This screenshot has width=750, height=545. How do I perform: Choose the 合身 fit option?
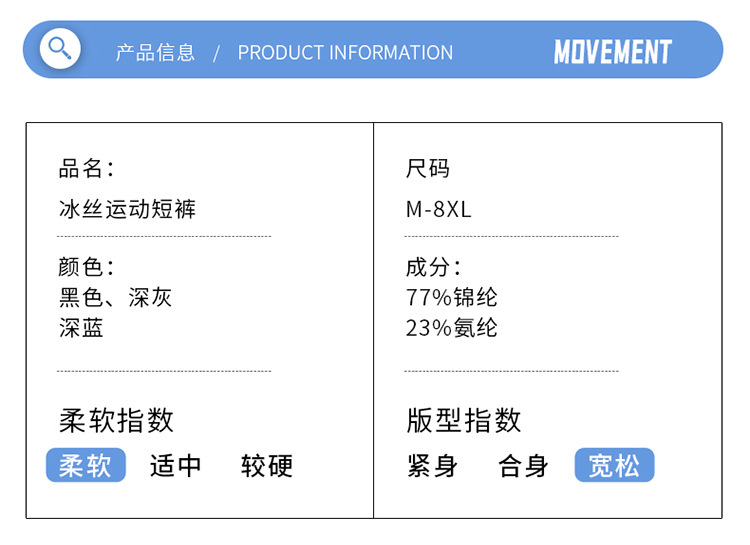pos(524,465)
